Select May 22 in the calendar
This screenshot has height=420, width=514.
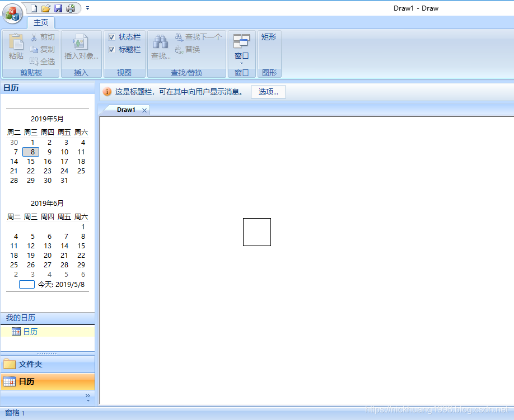coord(31,171)
